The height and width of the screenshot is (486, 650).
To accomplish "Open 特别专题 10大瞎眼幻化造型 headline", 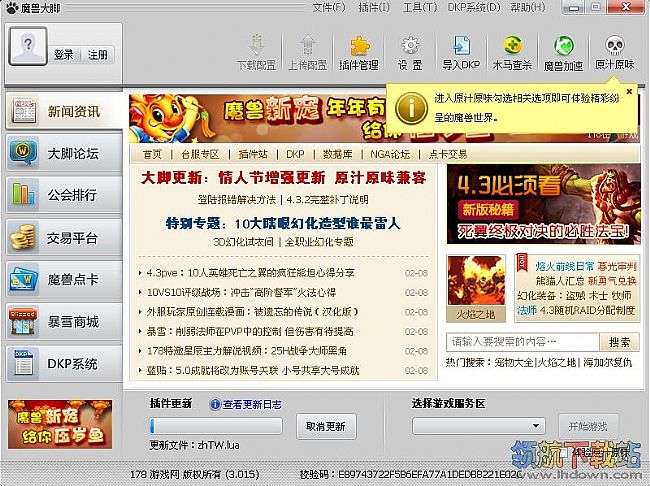I will 283,224.
